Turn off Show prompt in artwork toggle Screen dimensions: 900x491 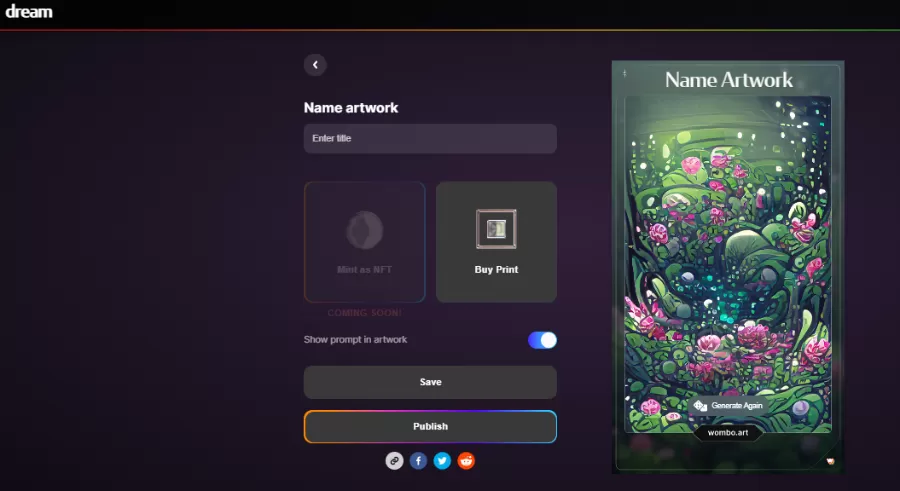[542, 340]
